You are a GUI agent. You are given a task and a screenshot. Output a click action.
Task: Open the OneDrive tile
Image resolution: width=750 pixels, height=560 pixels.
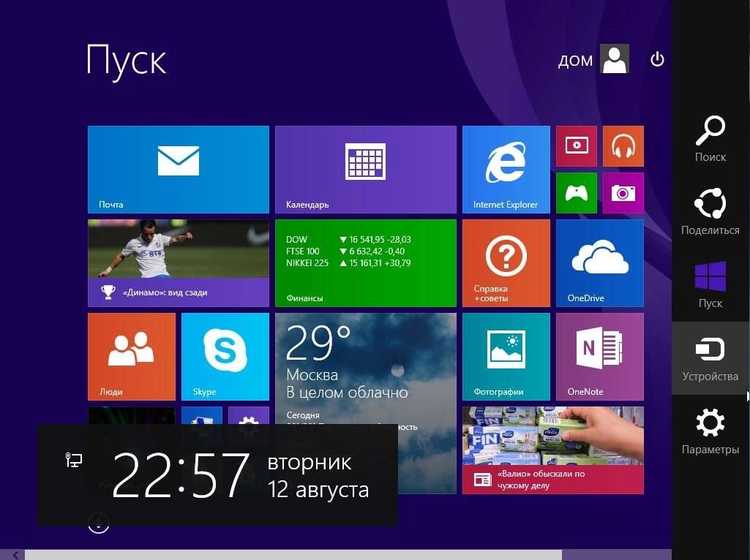click(x=600, y=262)
